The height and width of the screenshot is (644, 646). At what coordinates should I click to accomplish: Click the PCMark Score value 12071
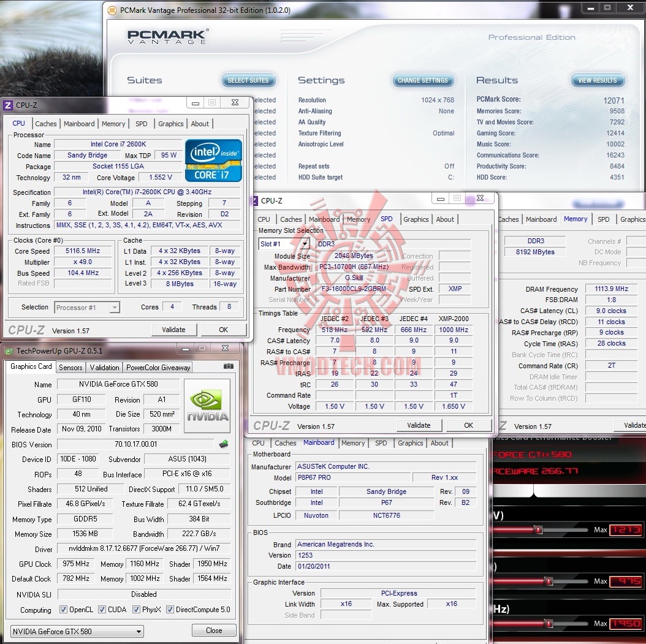tap(614, 100)
